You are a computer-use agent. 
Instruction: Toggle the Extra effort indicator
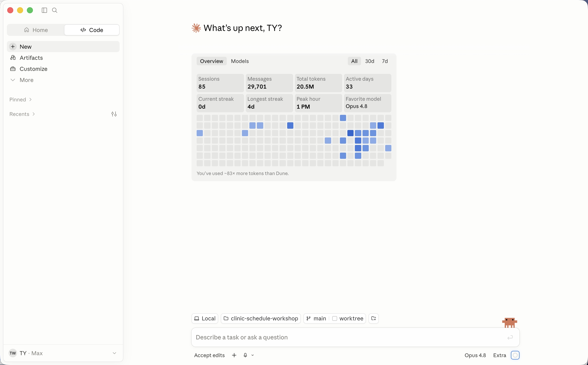515,355
